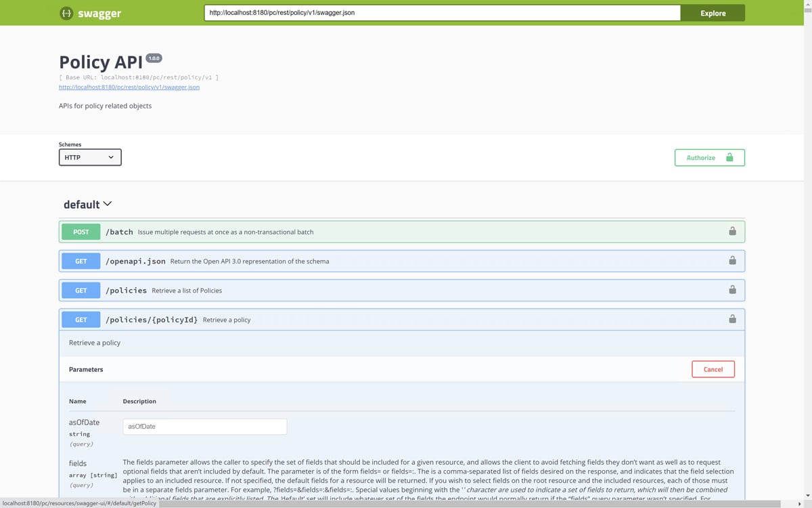Cancel the try-it-out parameters
Image resolution: width=812 pixels, height=508 pixels.
click(x=713, y=369)
